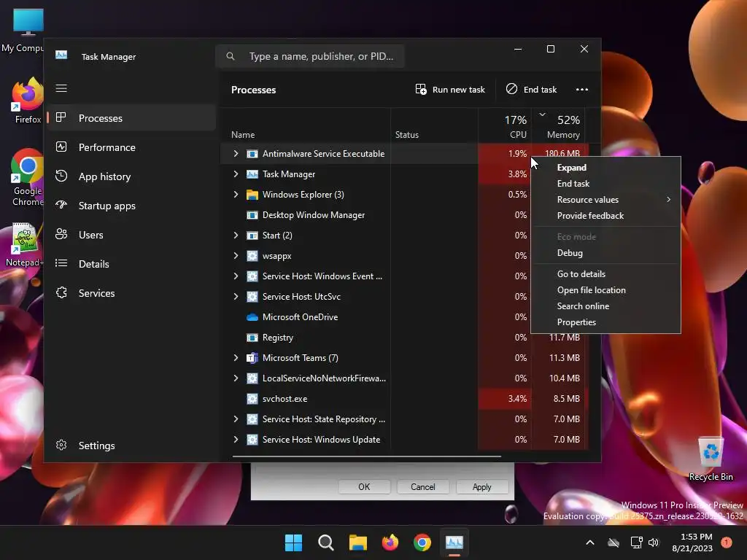Click the Task Manager process icon
The image size is (747, 560).
point(252,174)
